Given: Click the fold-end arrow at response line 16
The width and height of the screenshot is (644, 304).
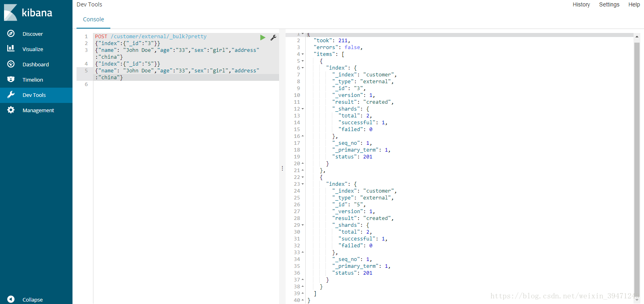Looking at the screenshot, I should (x=303, y=136).
